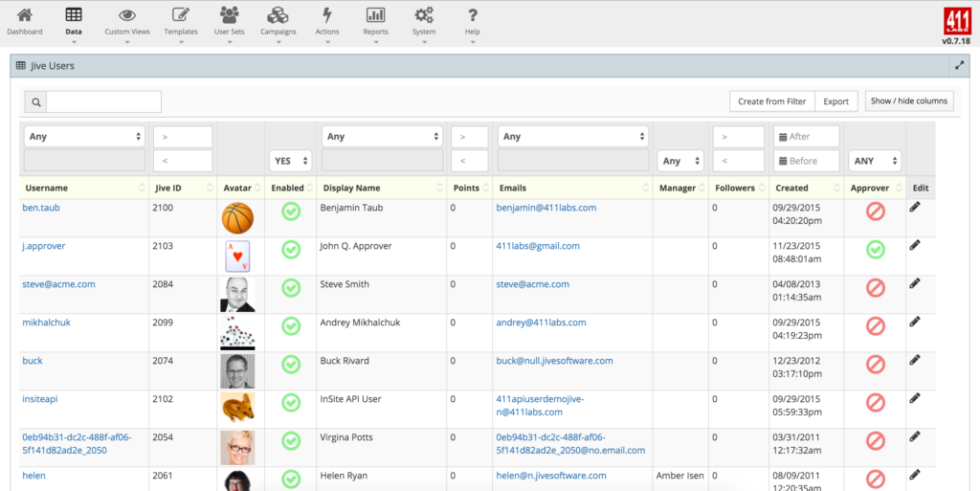Toggle the Approver status for Steve Smith
The width and height of the screenshot is (980, 491).
pyautogui.click(x=875, y=288)
